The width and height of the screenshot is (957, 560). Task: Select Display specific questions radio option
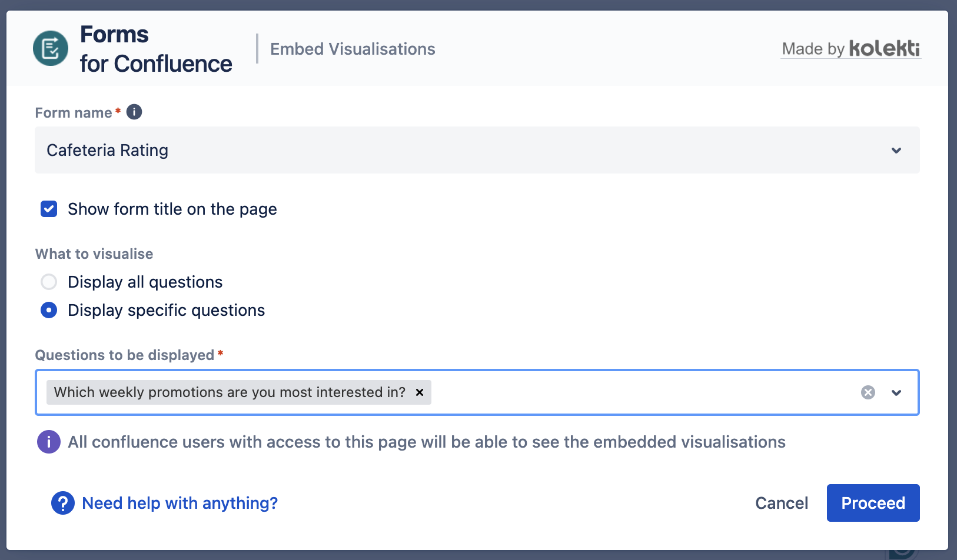tap(49, 310)
